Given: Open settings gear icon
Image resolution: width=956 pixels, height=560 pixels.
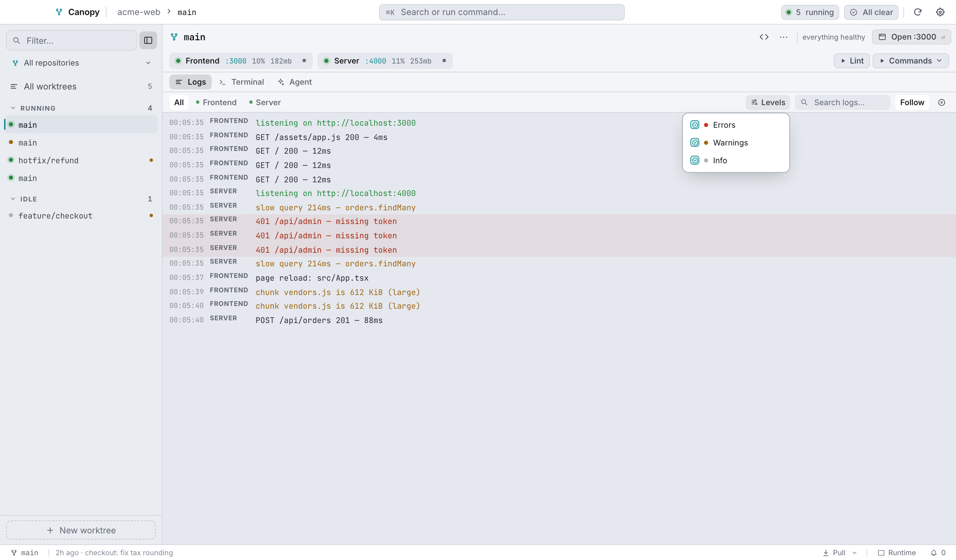Looking at the screenshot, I should click(x=940, y=12).
